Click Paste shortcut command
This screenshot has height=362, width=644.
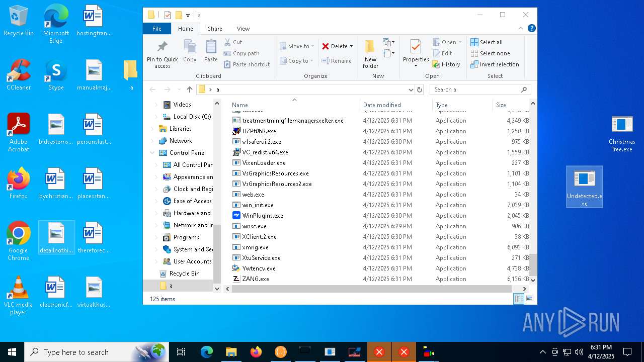(247, 64)
